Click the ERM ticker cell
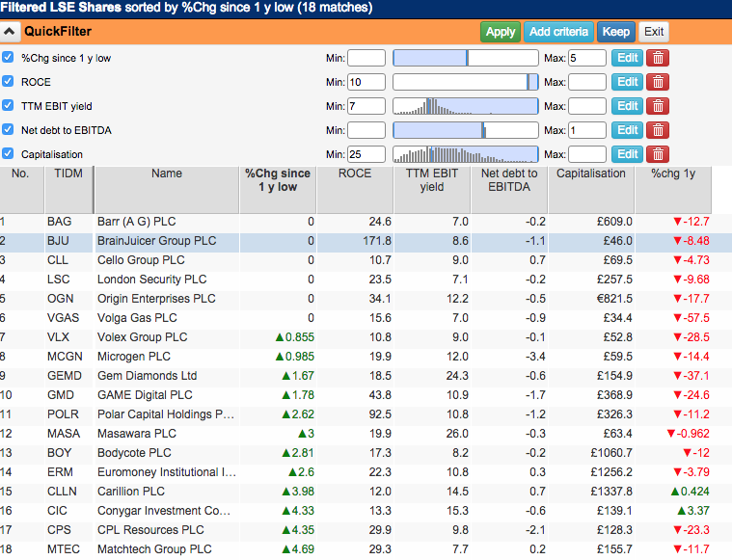The image size is (732, 560). click(68, 472)
